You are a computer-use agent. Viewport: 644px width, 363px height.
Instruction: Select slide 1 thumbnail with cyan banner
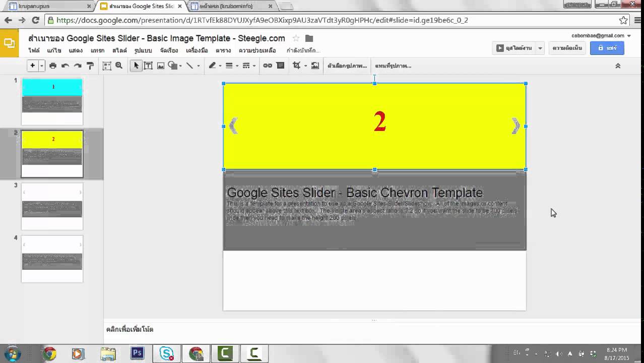(52, 101)
